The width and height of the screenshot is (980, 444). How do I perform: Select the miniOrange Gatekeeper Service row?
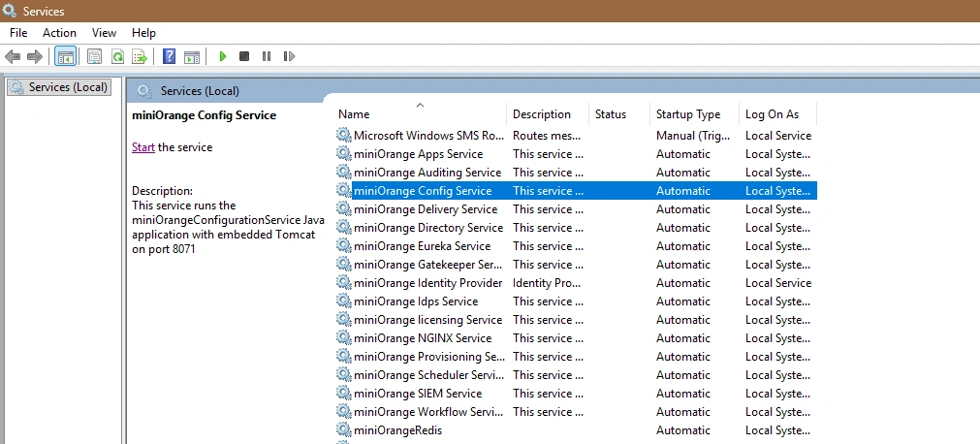tap(576, 264)
